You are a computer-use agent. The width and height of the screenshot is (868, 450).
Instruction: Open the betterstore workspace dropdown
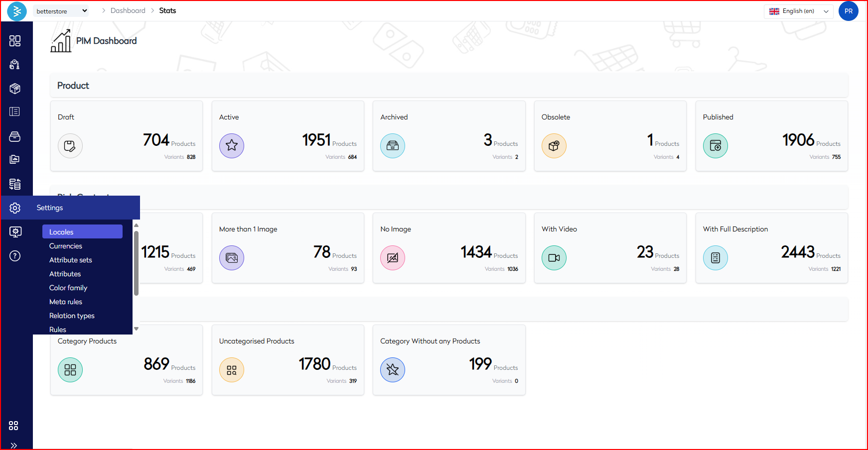coord(61,11)
